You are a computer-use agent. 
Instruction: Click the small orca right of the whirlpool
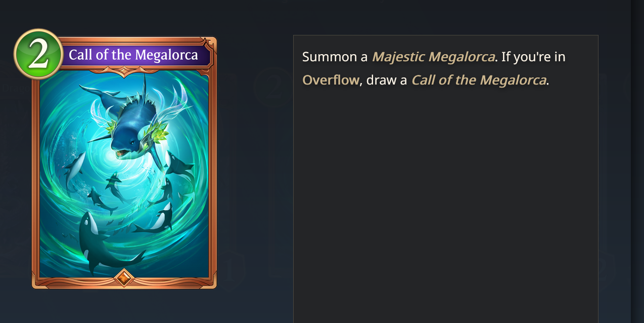179,167
